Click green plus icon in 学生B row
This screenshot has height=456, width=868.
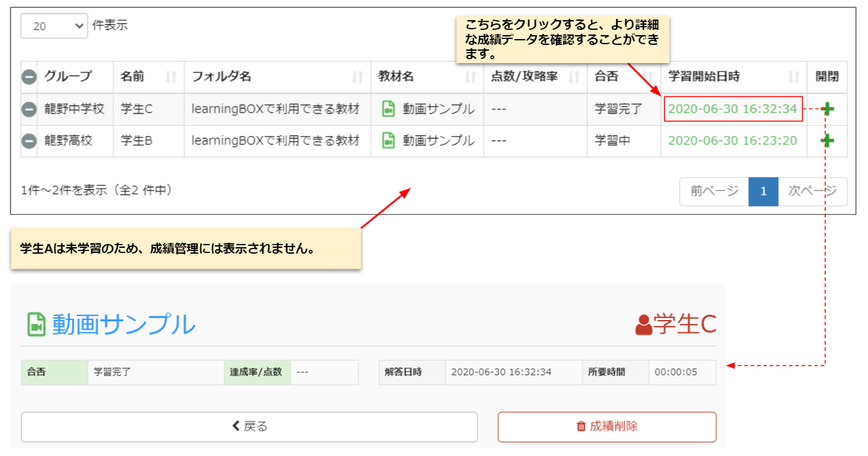pos(827,141)
